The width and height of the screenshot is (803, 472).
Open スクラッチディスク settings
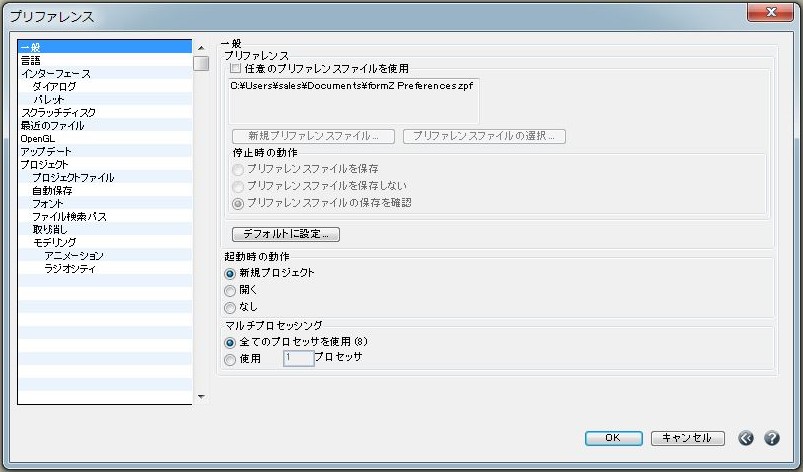105,112
